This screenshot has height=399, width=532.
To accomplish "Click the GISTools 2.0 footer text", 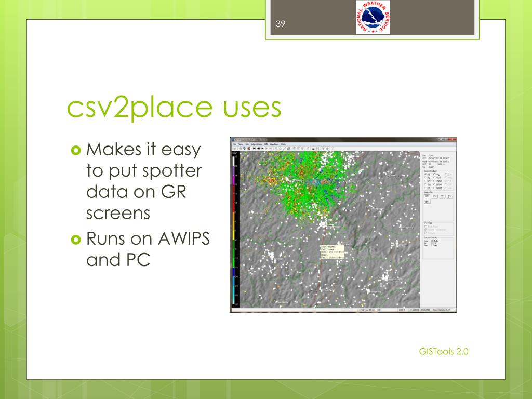I will point(444,352).
